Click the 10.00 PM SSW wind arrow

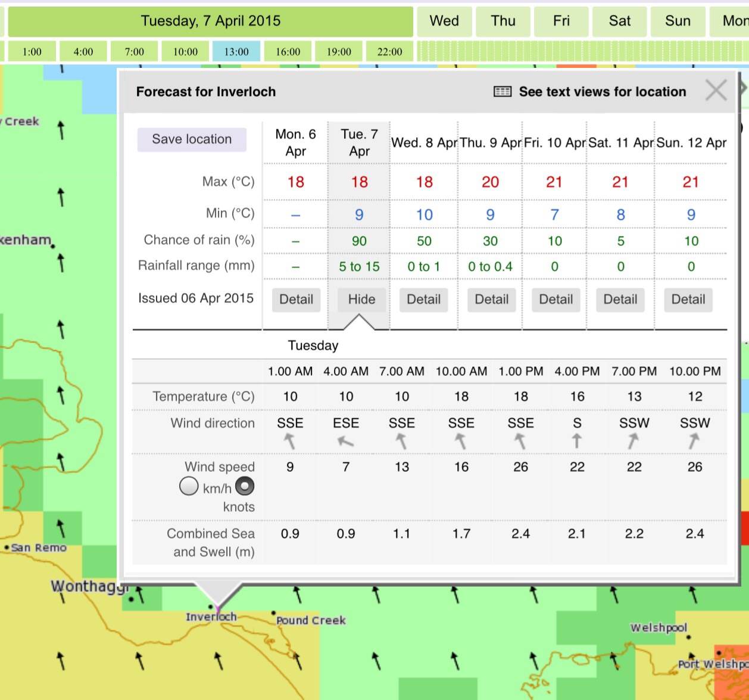point(694,441)
